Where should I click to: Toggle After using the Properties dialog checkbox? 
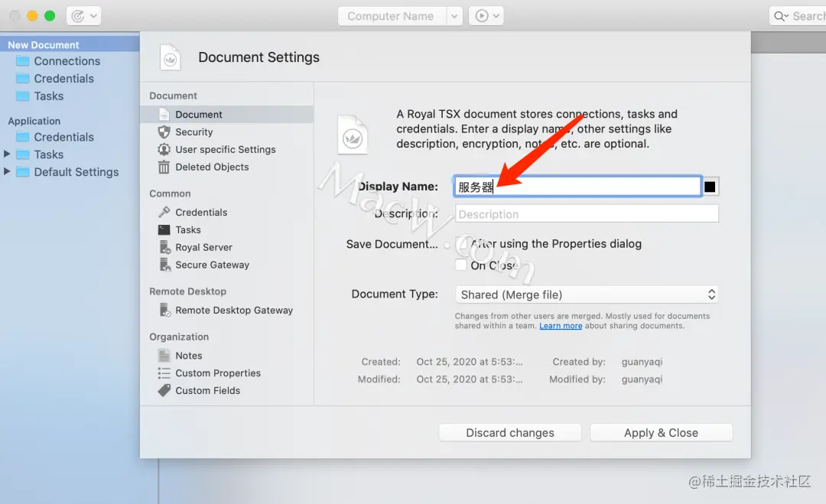pyautogui.click(x=461, y=243)
